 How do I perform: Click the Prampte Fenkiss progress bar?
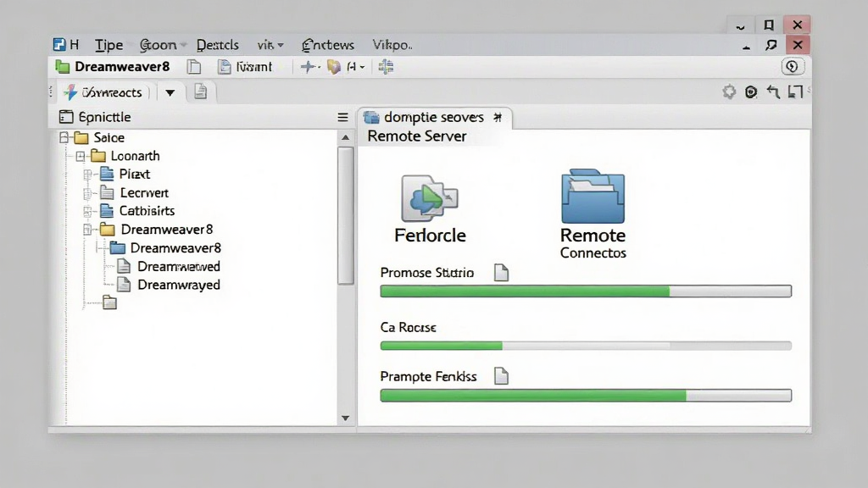tap(586, 395)
